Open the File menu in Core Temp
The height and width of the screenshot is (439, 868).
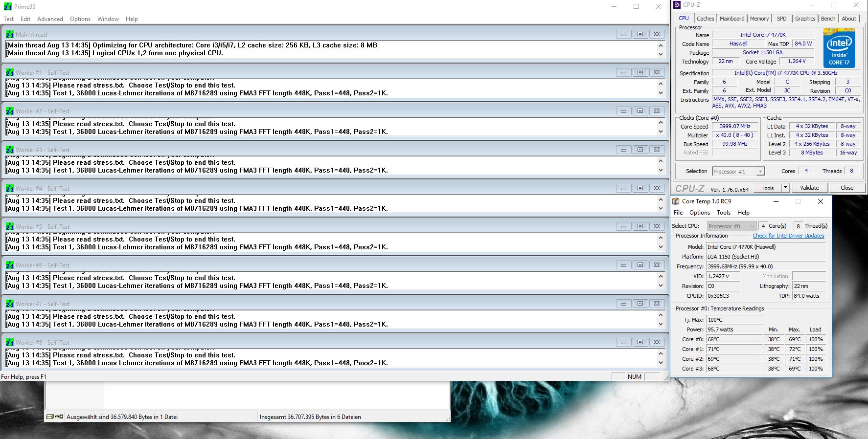(x=678, y=213)
